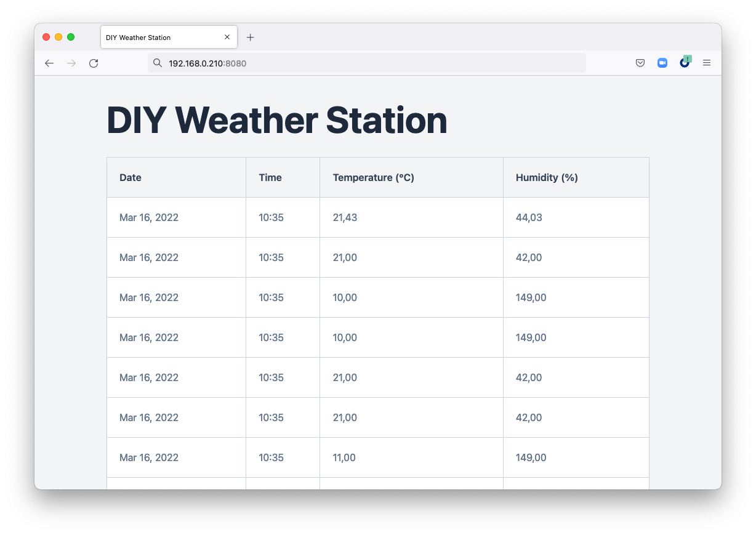
Task: Reload the current page
Action: [x=94, y=63]
